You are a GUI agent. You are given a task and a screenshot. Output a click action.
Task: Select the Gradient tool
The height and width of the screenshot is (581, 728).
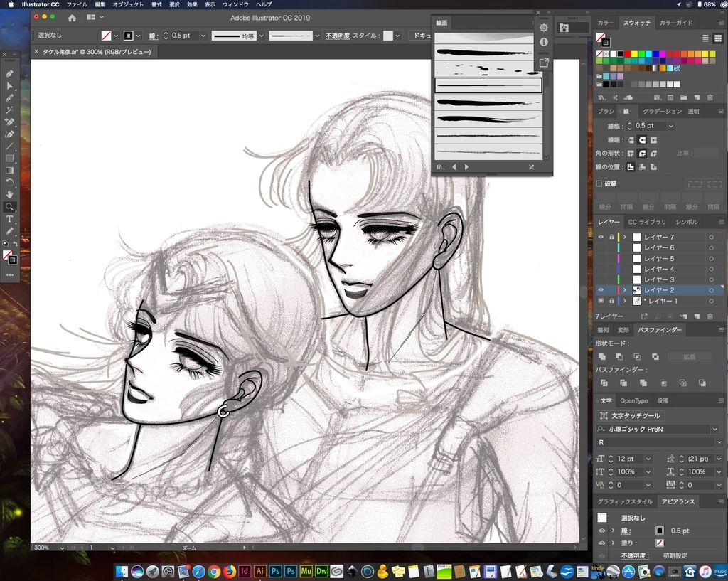pos(9,171)
